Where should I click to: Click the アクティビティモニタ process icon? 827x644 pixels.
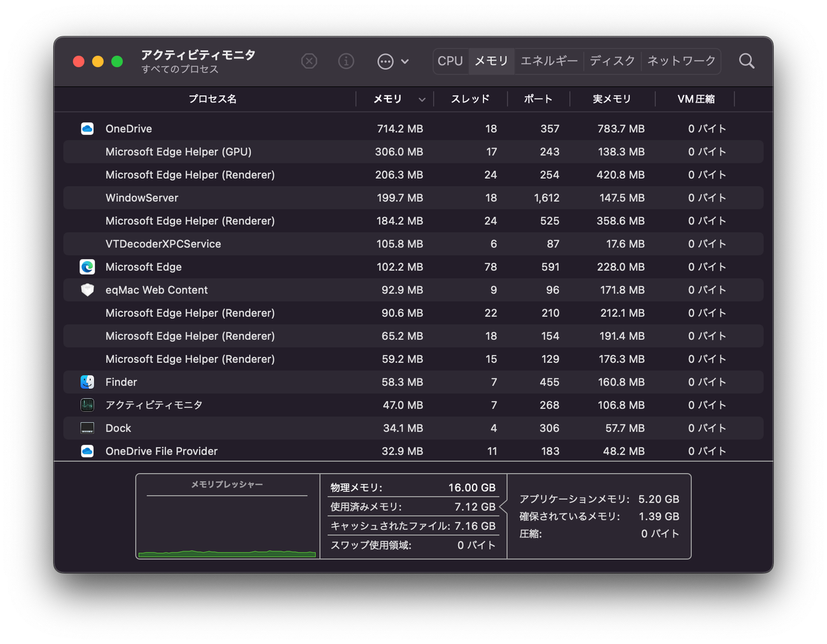[x=87, y=405]
